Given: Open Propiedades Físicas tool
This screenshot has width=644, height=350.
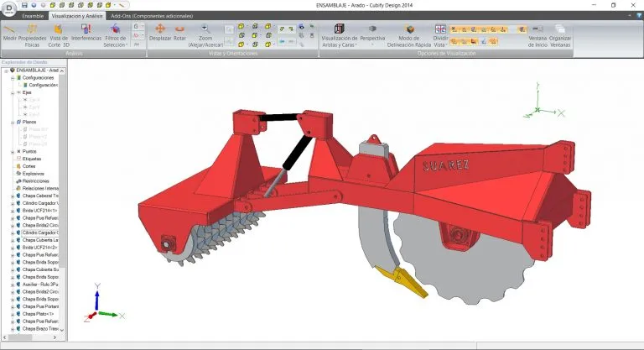Looking at the screenshot, I should click(34, 34).
